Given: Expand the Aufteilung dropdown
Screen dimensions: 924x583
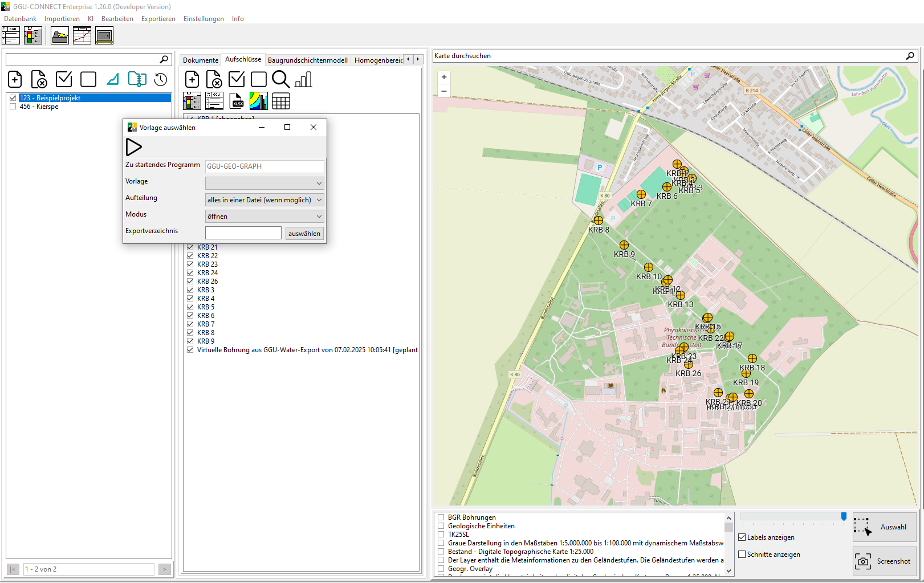Looking at the screenshot, I should pos(264,200).
